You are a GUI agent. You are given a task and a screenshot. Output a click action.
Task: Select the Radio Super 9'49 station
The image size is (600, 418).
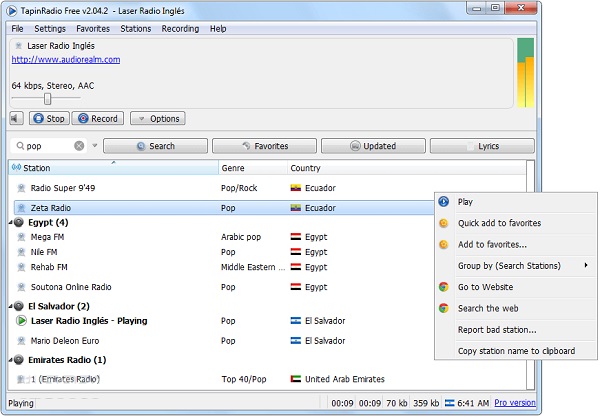[x=63, y=188]
